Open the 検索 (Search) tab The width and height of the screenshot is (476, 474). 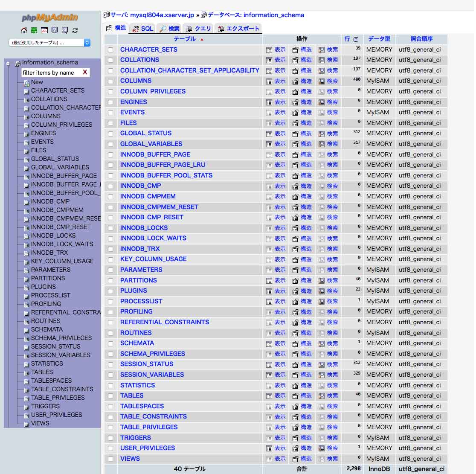169,29
